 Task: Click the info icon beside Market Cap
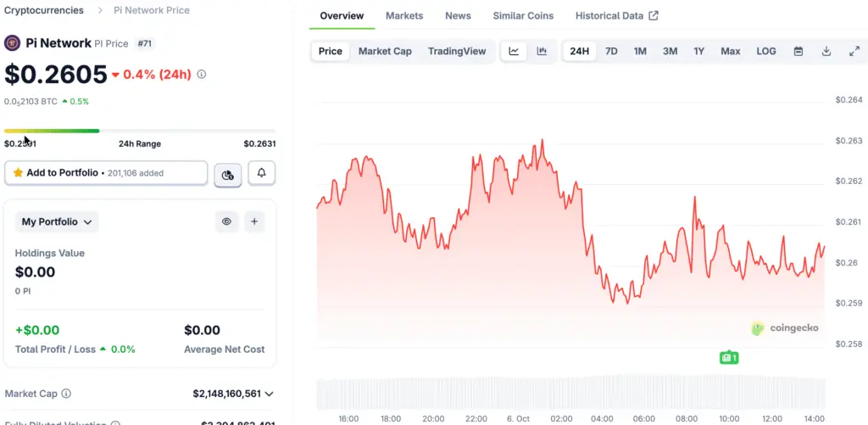pyautogui.click(x=66, y=394)
